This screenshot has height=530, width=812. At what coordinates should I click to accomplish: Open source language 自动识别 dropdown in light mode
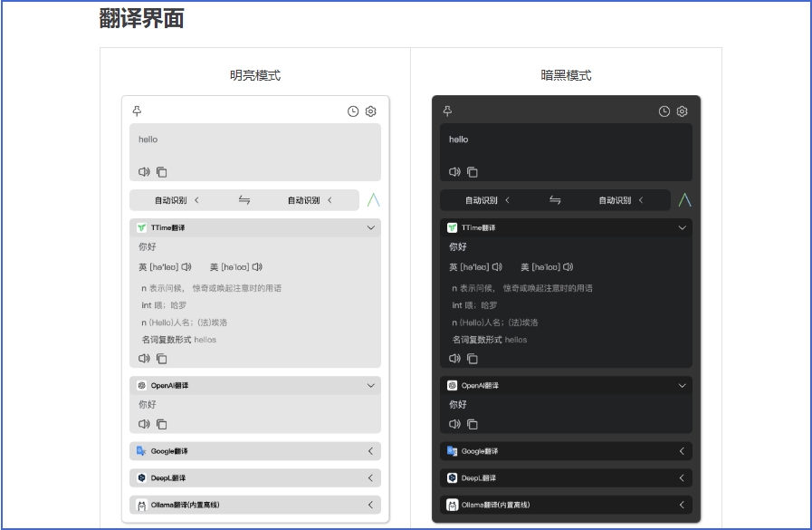(x=177, y=200)
